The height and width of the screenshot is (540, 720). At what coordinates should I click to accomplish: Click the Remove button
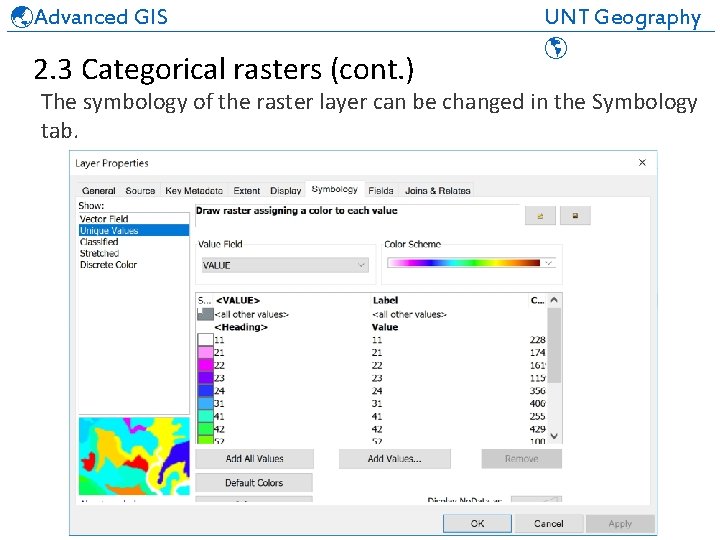pyautogui.click(x=522, y=458)
